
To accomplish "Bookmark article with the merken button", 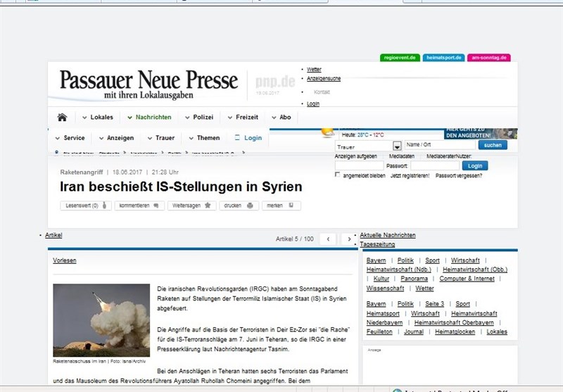I will 281,206.
